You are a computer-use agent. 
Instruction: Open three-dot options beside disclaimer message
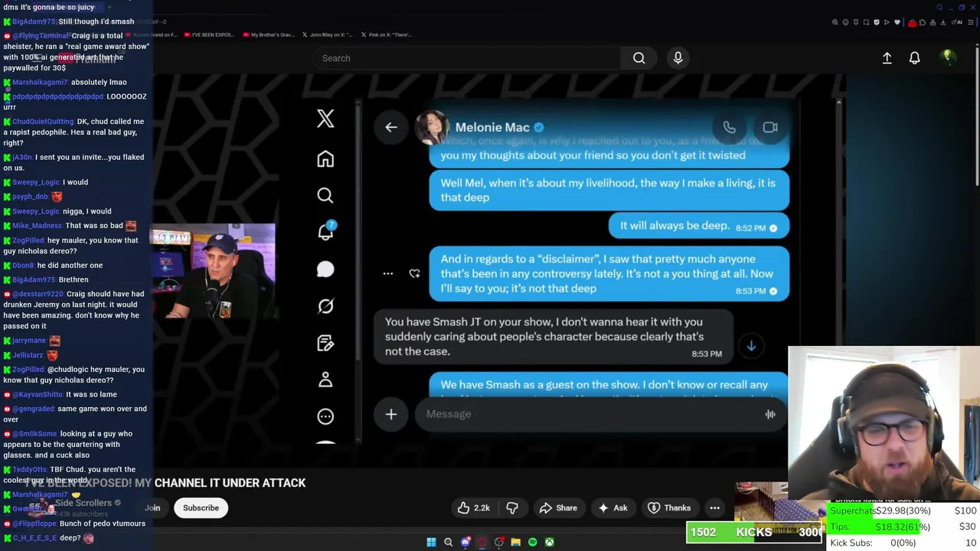[388, 273]
